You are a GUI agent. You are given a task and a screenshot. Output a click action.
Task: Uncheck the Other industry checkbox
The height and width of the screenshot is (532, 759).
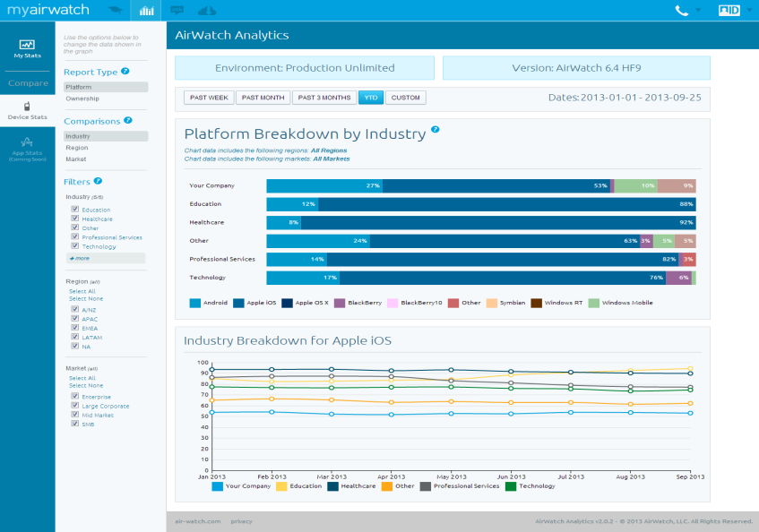point(75,227)
